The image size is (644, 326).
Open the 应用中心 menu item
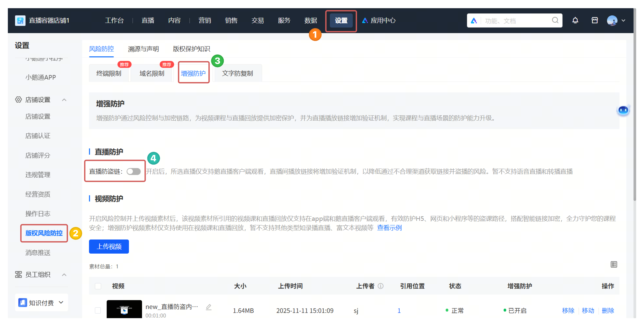pos(379,20)
